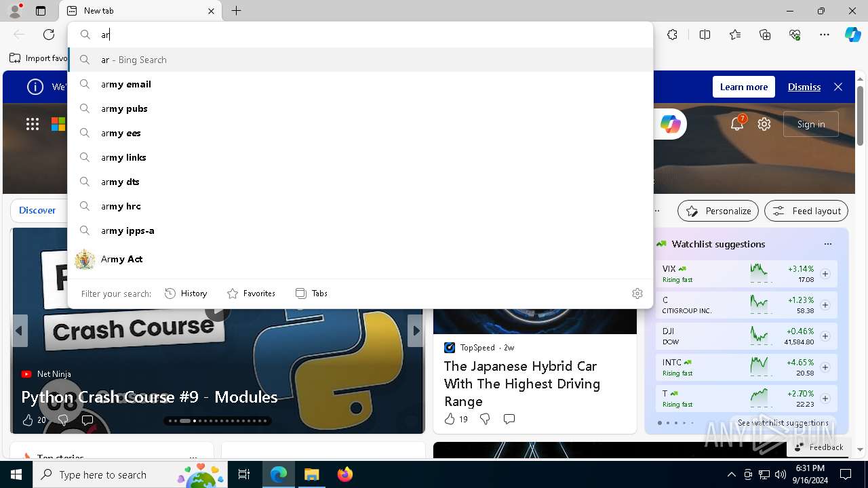Open page settings gear icon

[764, 124]
